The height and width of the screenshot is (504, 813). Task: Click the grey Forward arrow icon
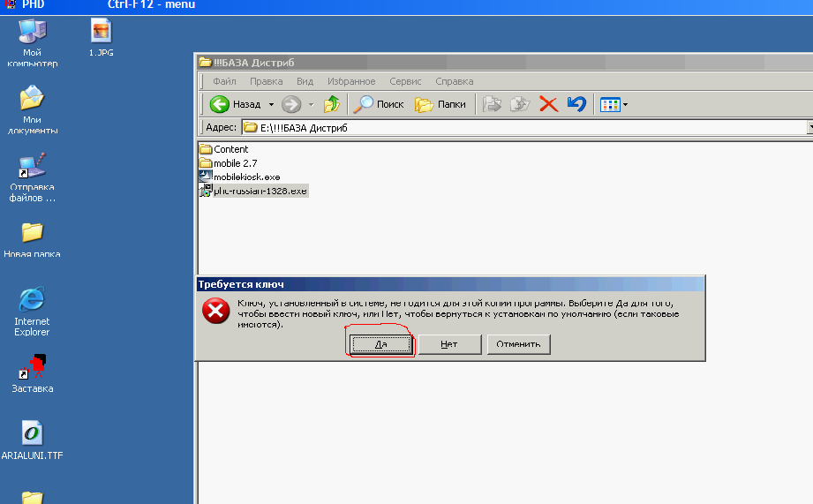[291, 104]
